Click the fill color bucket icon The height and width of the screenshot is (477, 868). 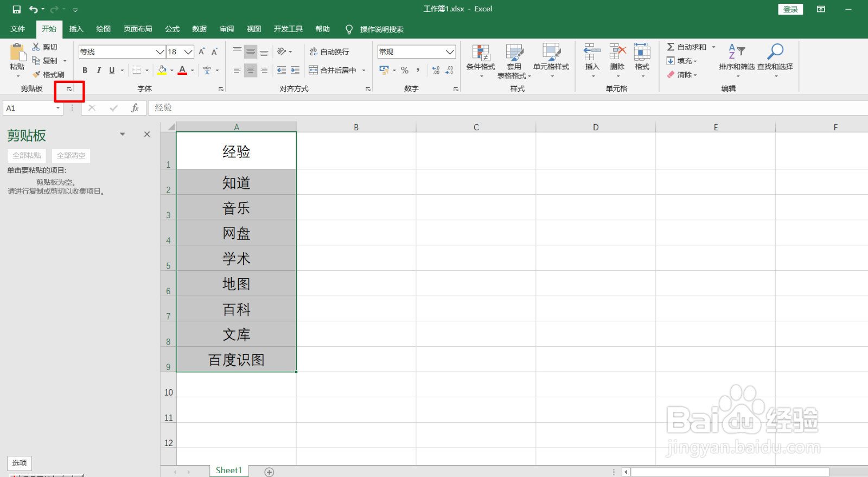[162, 70]
